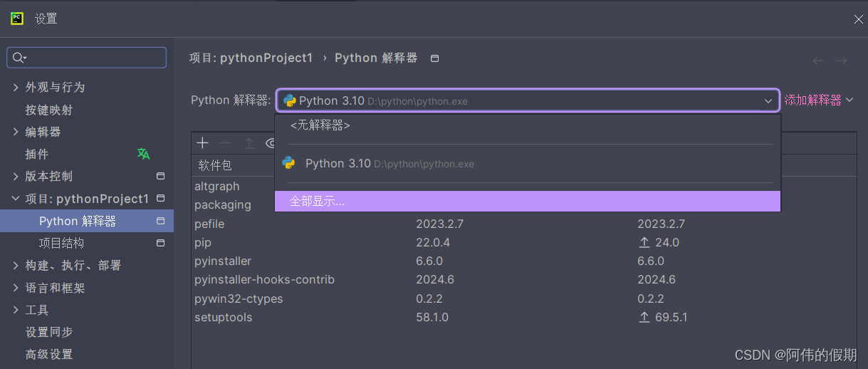Select the pefile package row
The height and width of the screenshot is (369, 868).
pyautogui.click(x=523, y=224)
